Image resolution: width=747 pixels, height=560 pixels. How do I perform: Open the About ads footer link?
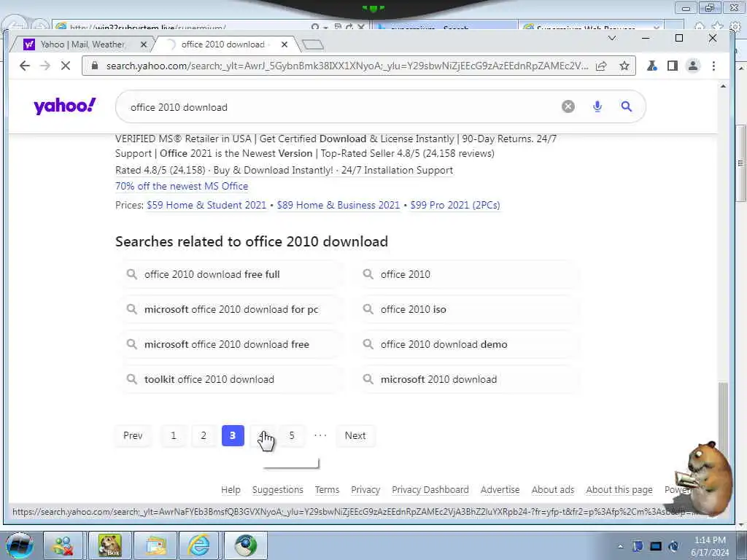(553, 489)
